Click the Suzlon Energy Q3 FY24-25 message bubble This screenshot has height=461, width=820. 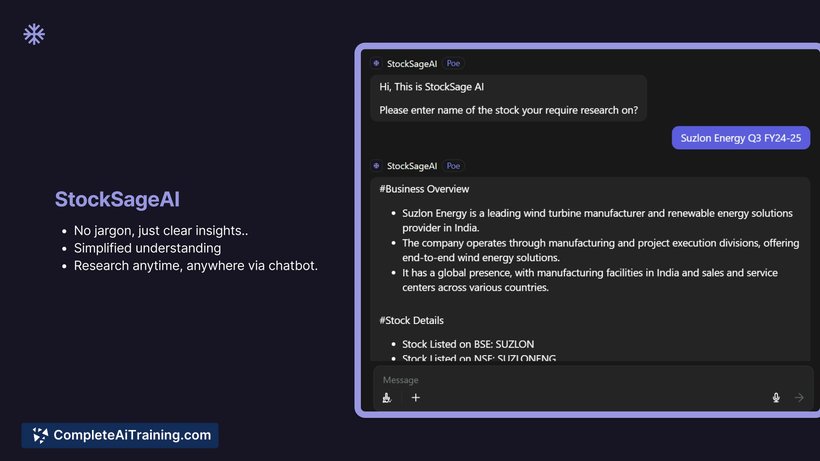pos(741,138)
